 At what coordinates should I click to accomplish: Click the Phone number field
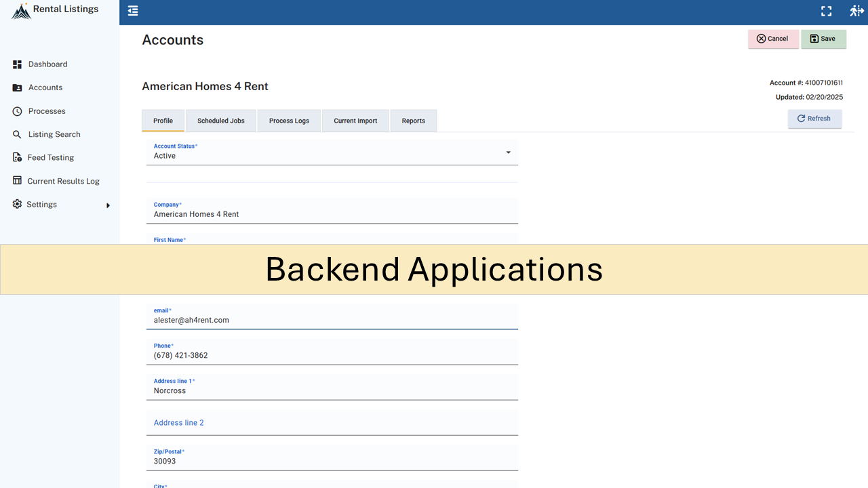tap(332, 351)
